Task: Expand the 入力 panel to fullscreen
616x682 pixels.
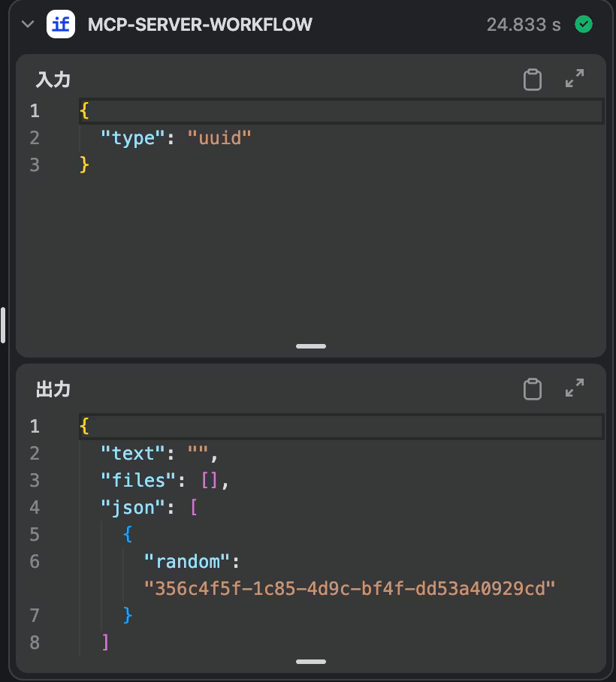Action: (x=575, y=79)
